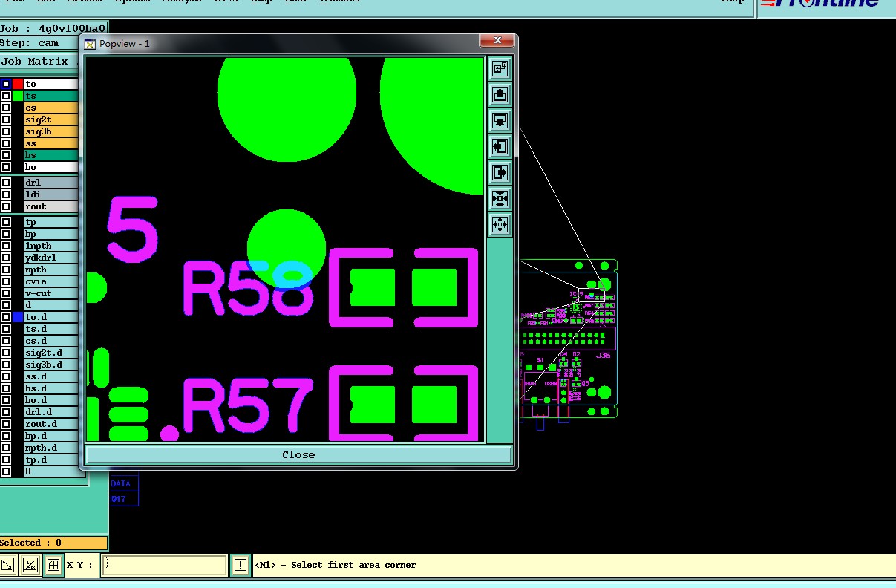896x588 pixels.
Task: Click the Close button in Popview window
Action: (x=298, y=454)
